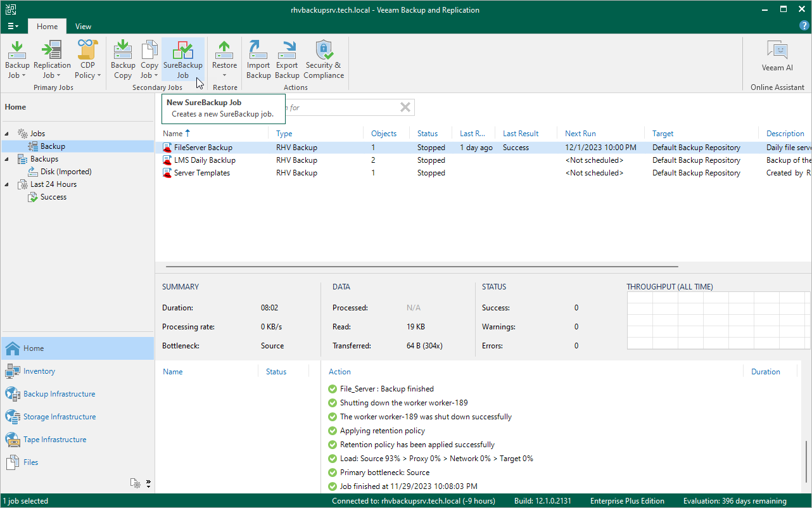
Task: Switch to the View ribbon tab
Action: 83,27
